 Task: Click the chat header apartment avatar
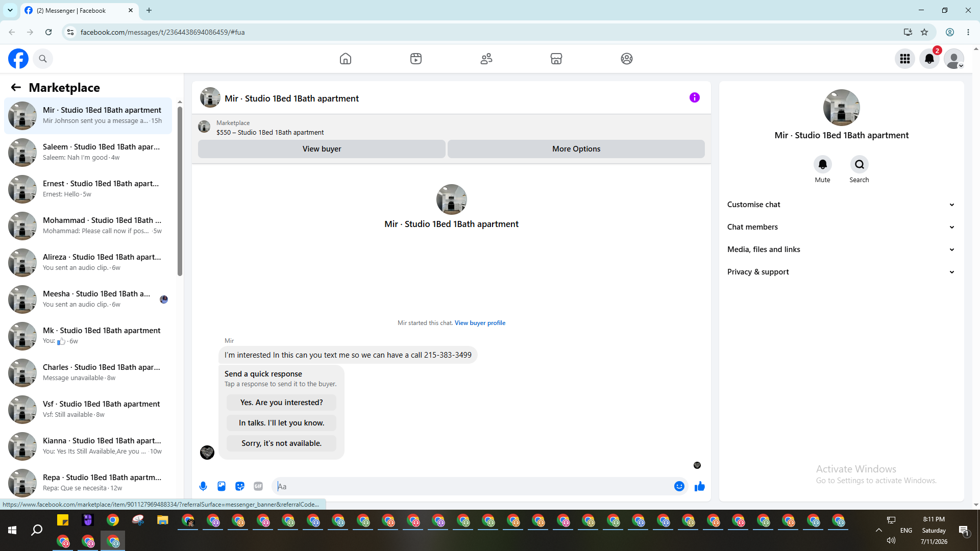[210, 97]
